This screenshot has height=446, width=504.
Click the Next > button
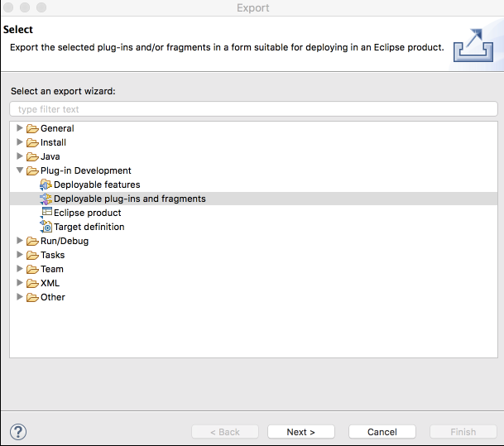point(301,432)
